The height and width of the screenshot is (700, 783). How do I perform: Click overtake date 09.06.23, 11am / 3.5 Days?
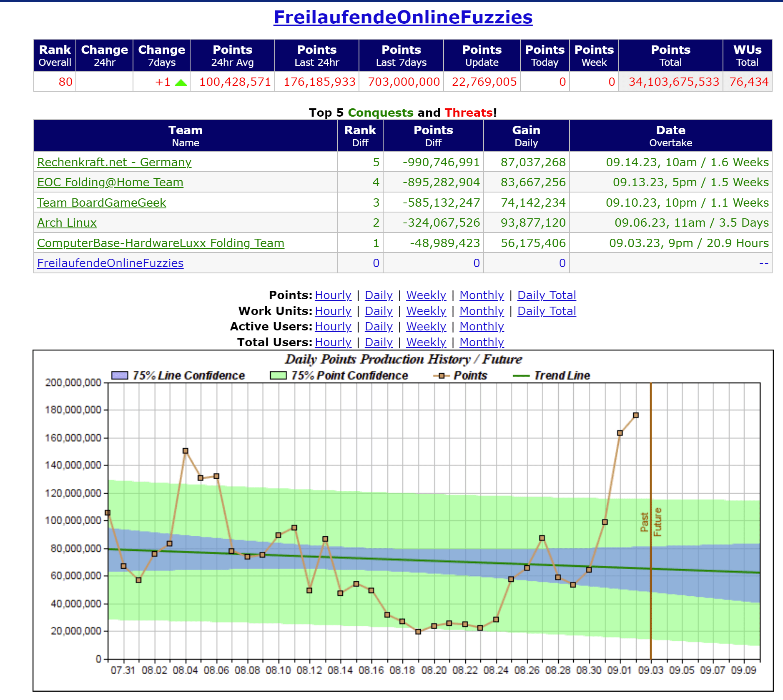pos(692,222)
